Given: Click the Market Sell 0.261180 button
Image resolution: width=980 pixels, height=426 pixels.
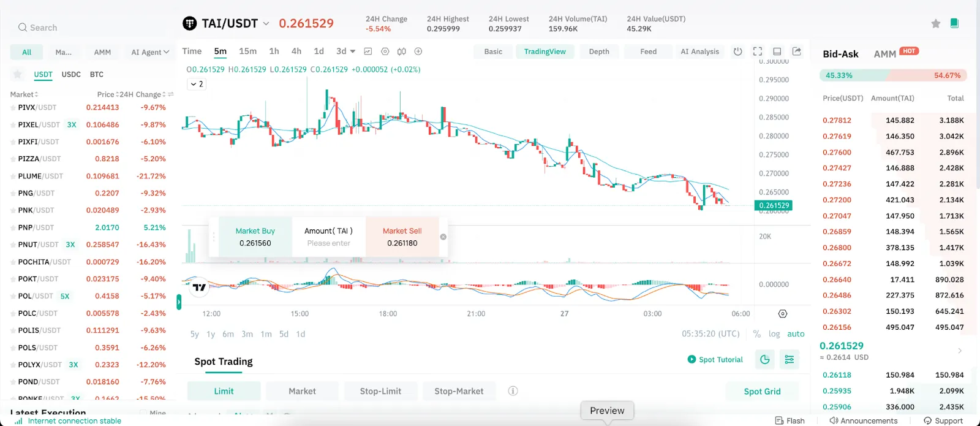Looking at the screenshot, I should pos(402,237).
